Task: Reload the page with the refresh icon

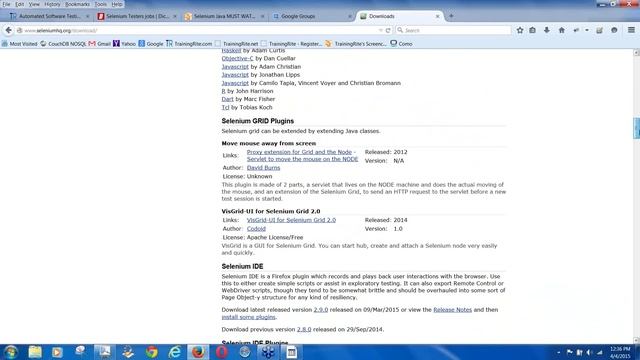Action: [x=388, y=30]
